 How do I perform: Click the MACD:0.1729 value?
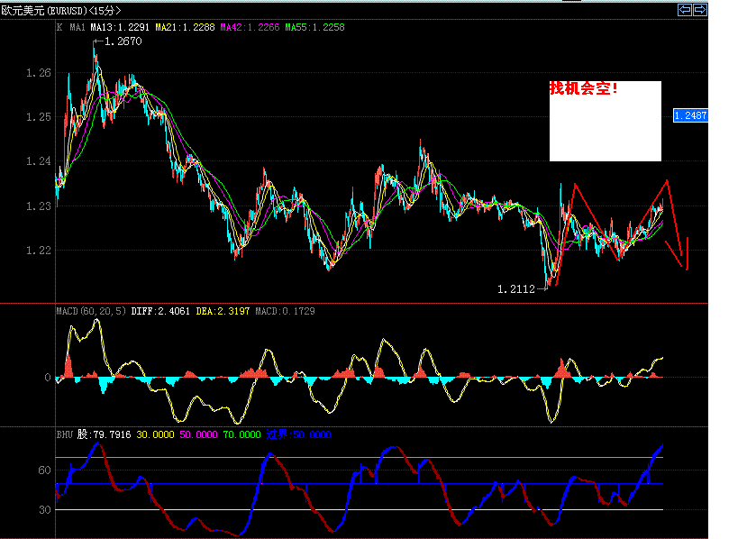click(285, 312)
